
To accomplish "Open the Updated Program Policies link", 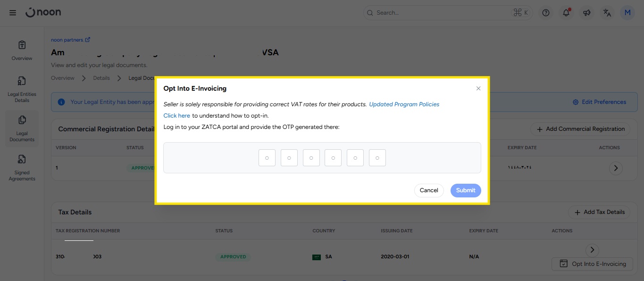I will click(x=404, y=104).
